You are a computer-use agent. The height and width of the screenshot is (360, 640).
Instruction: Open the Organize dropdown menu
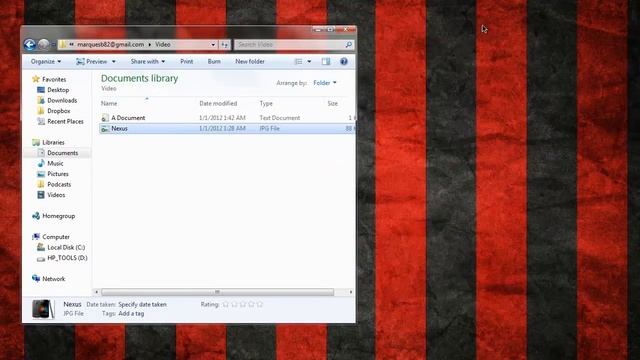pyautogui.click(x=46, y=62)
